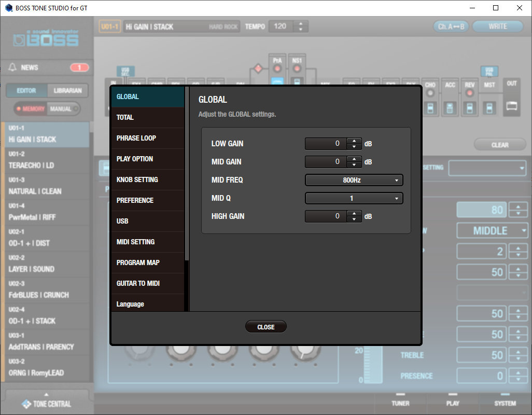
Task: Select MANUAL mode toggle
Action: [63, 109]
